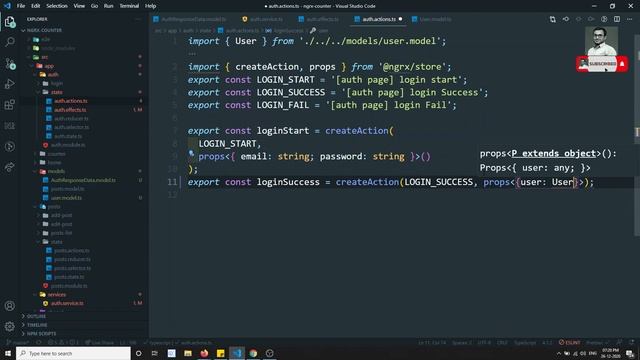Open File Explorer from taskbar
The height and width of the screenshot is (360, 640).
pyautogui.click(x=188, y=353)
